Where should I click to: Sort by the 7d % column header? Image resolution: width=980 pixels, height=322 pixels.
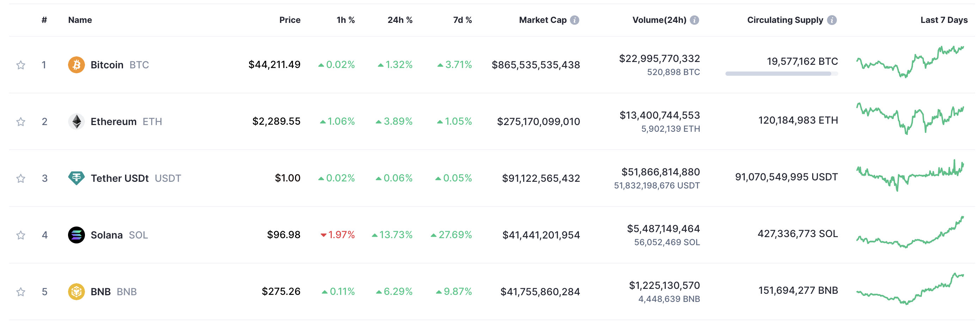point(462,20)
